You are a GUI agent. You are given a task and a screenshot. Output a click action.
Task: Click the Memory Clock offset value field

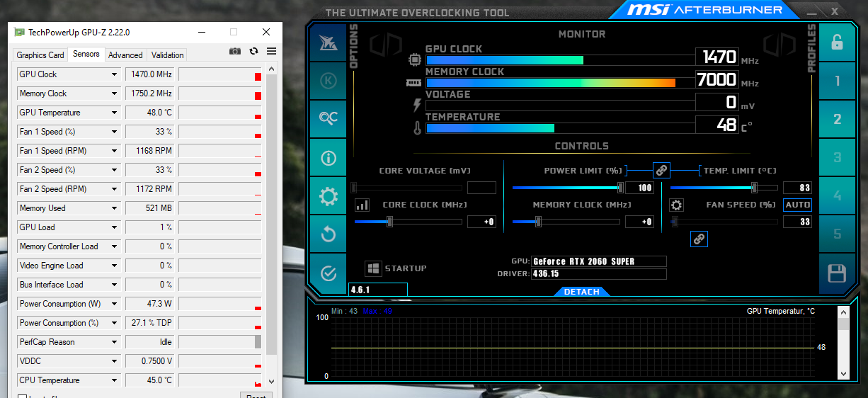click(x=639, y=222)
